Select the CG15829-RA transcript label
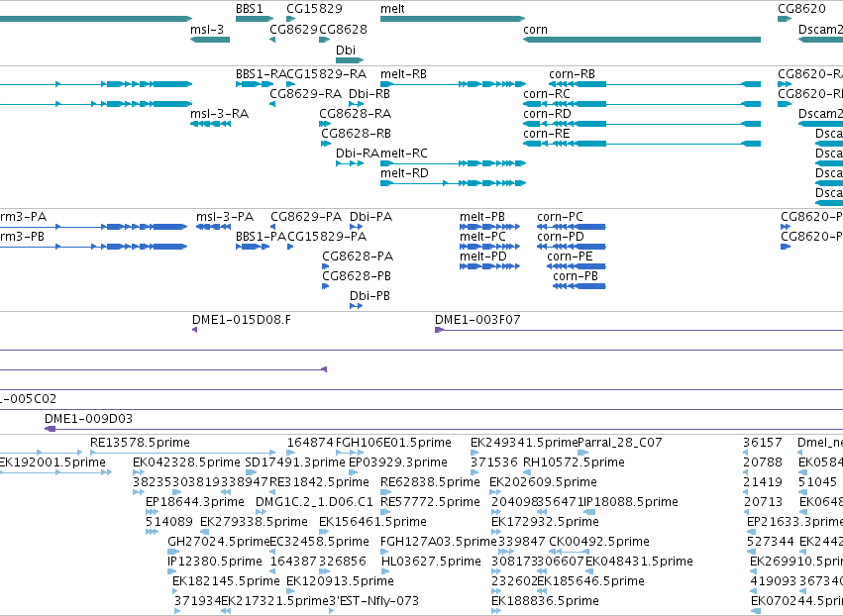 327,74
